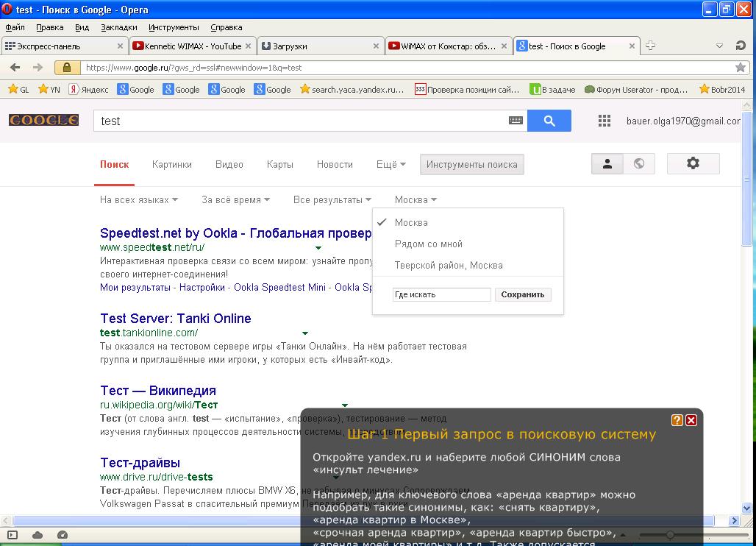
Task: Open the GL bookmark
Action: tap(19, 89)
